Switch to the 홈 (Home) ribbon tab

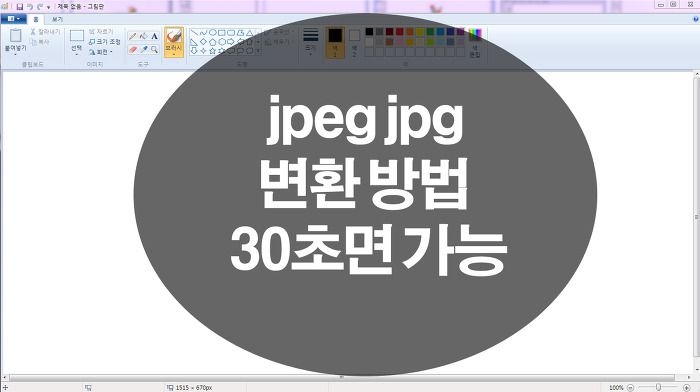tap(36, 19)
